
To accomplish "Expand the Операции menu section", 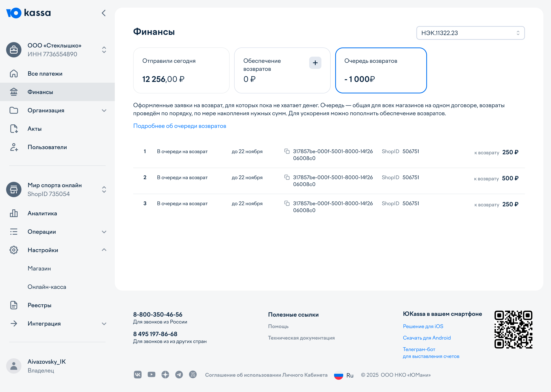I will pyautogui.click(x=104, y=232).
